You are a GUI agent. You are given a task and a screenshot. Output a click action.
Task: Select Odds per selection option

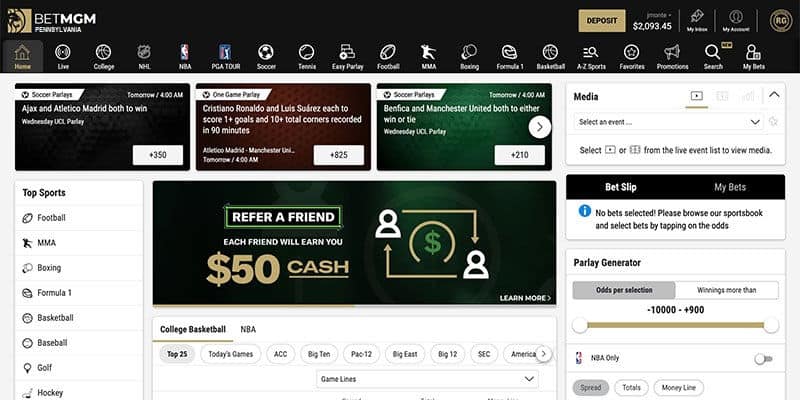pyautogui.click(x=624, y=290)
